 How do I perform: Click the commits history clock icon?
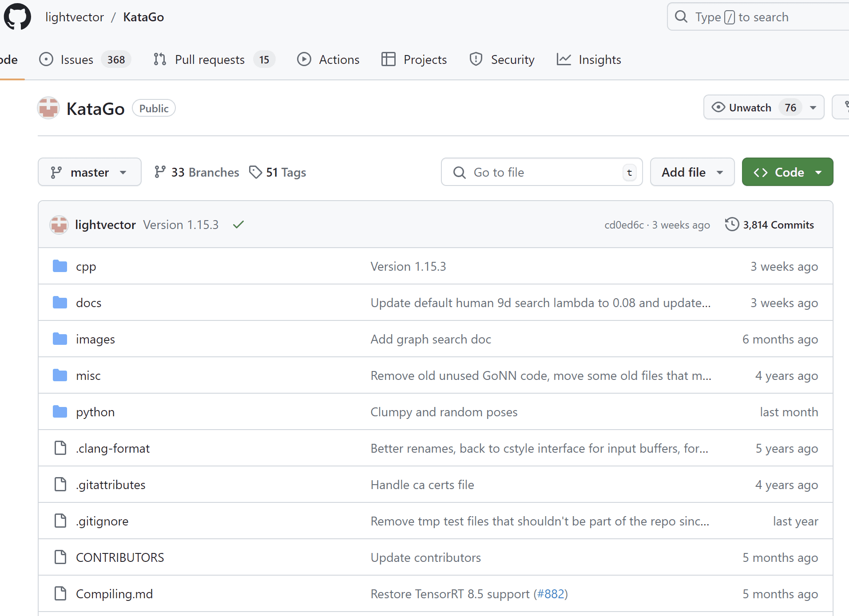click(x=732, y=225)
